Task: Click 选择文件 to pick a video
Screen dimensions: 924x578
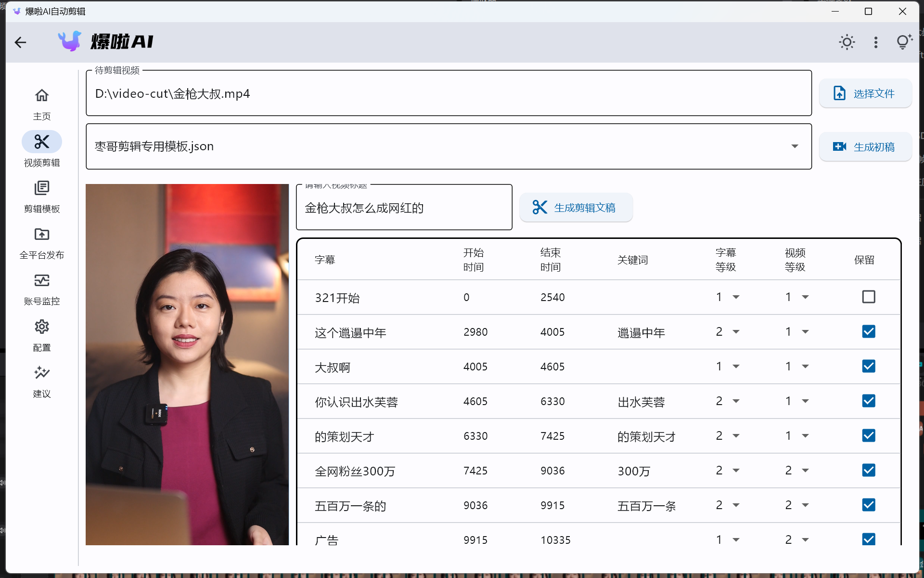Action: (x=865, y=93)
